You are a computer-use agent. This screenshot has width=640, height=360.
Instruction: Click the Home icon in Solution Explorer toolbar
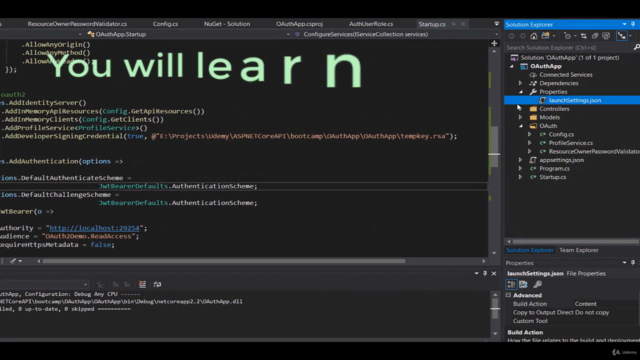click(x=533, y=36)
